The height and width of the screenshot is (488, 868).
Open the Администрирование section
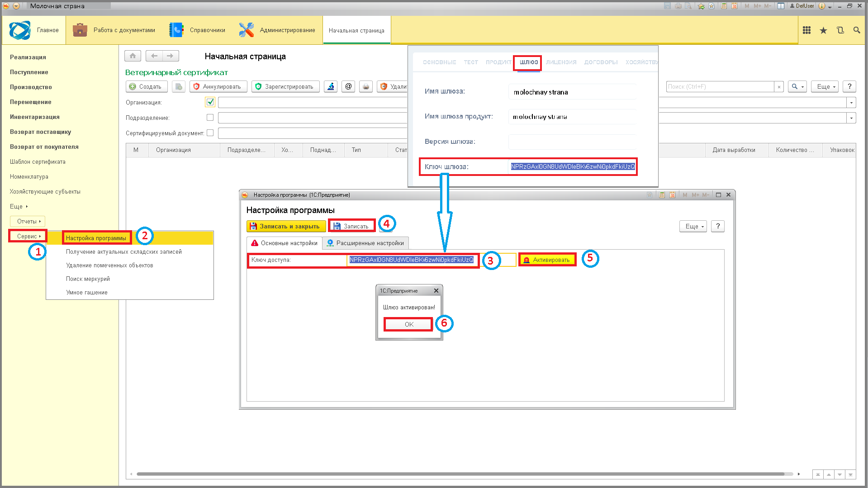(x=277, y=30)
